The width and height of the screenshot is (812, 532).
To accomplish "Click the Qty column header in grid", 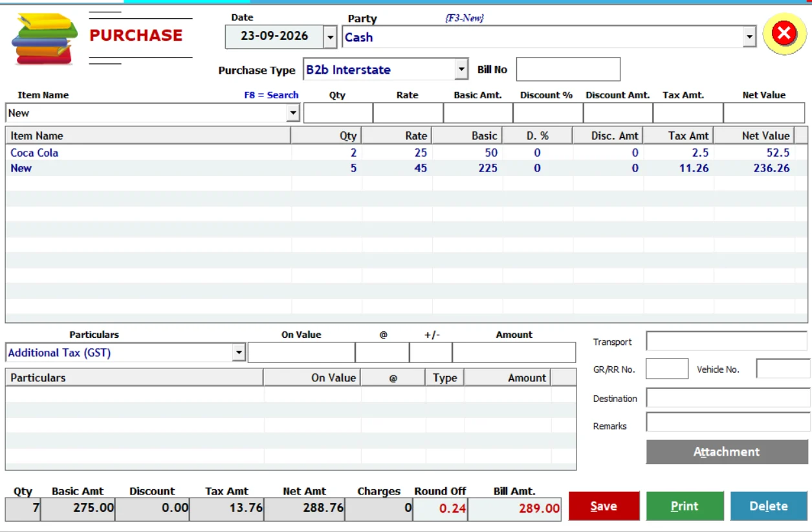I will [326, 135].
